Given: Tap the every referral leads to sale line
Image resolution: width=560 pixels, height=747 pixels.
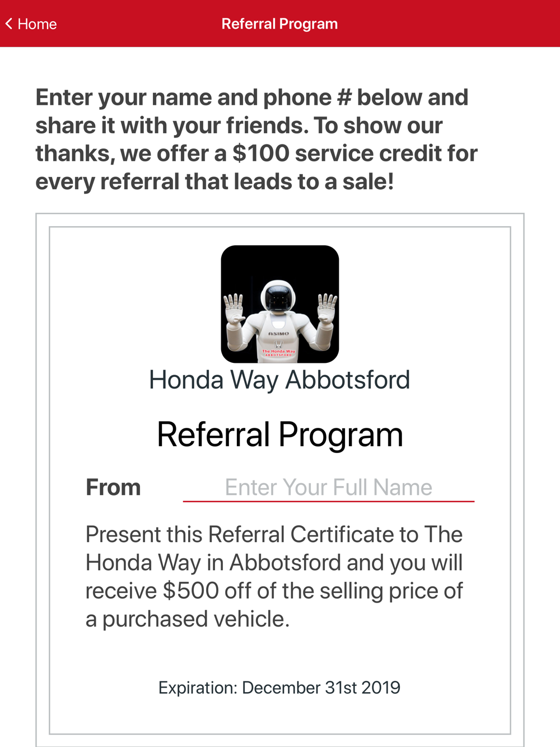Looking at the screenshot, I should (x=215, y=181).
